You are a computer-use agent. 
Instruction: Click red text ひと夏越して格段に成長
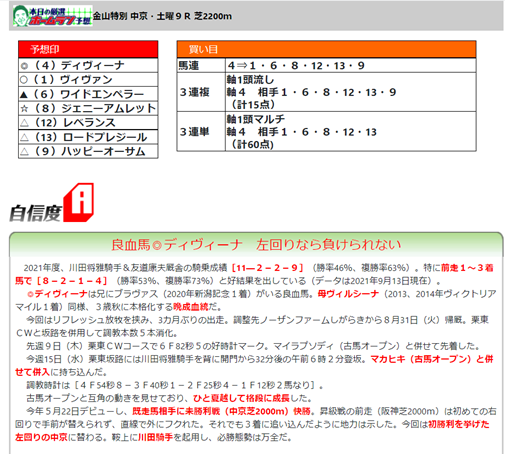pyautogui.click(x=241, y=398)
